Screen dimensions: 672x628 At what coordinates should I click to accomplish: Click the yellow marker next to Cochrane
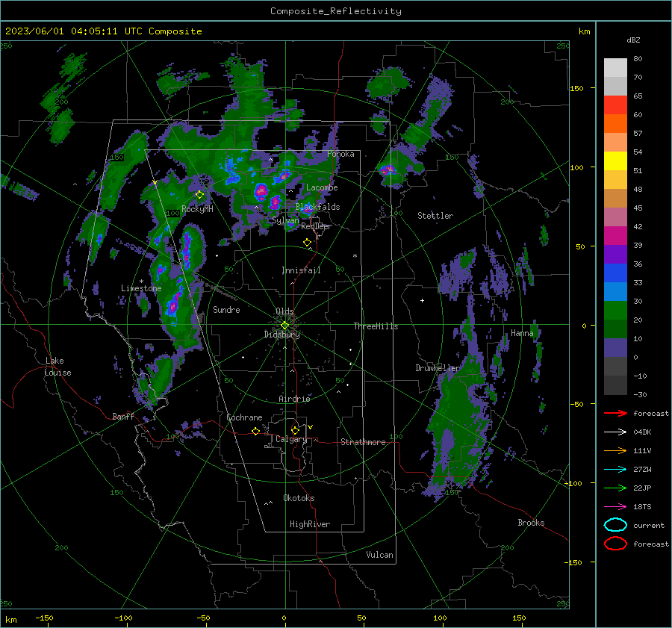point(256,431)
